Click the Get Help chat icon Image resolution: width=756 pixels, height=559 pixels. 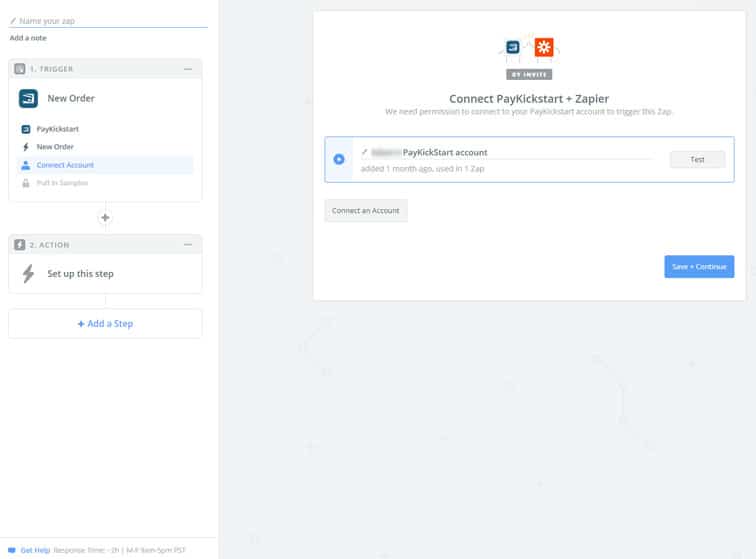click(12, 550)
